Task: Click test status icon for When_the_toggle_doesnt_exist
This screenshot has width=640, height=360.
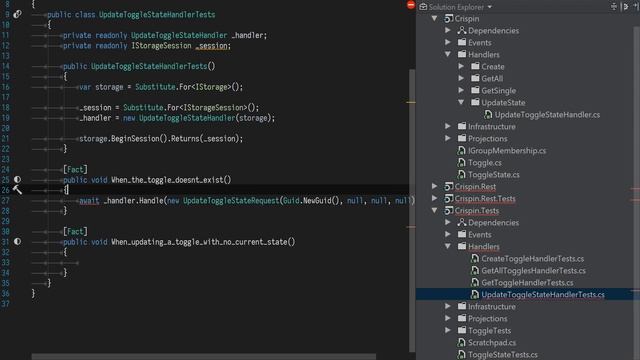Action: 17,179
